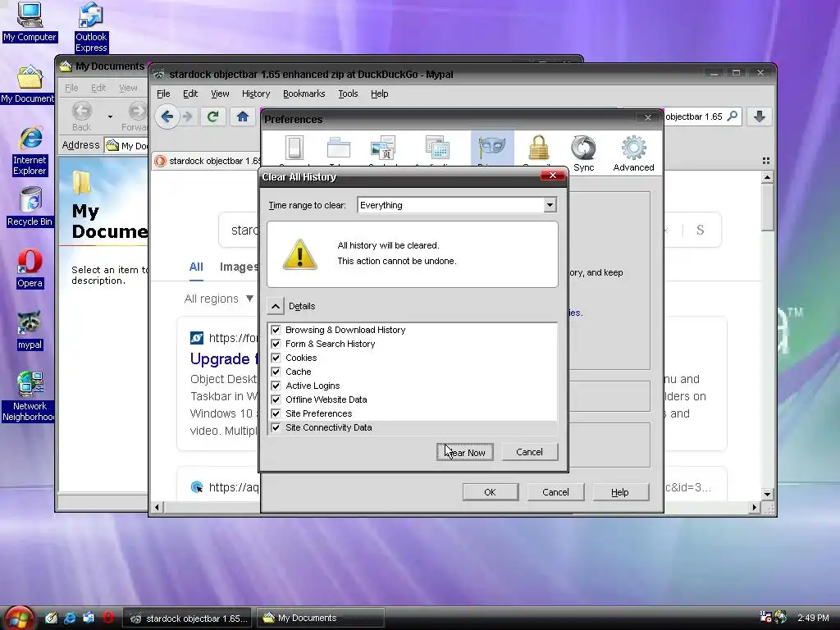Select Advanced gear preferences icon

pos(633,153)
